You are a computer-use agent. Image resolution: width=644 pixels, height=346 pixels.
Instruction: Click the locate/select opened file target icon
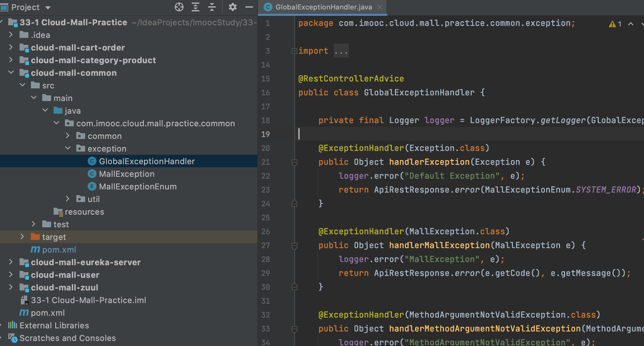click(179, 7)
